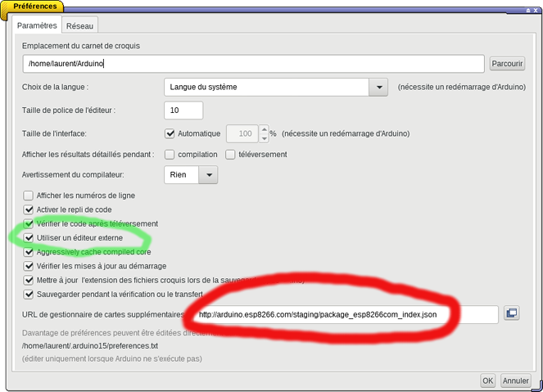This screenshot has height=392, width=543.
Task: Check Afficher les numéros de ligne
Action: tap(29, 196)
